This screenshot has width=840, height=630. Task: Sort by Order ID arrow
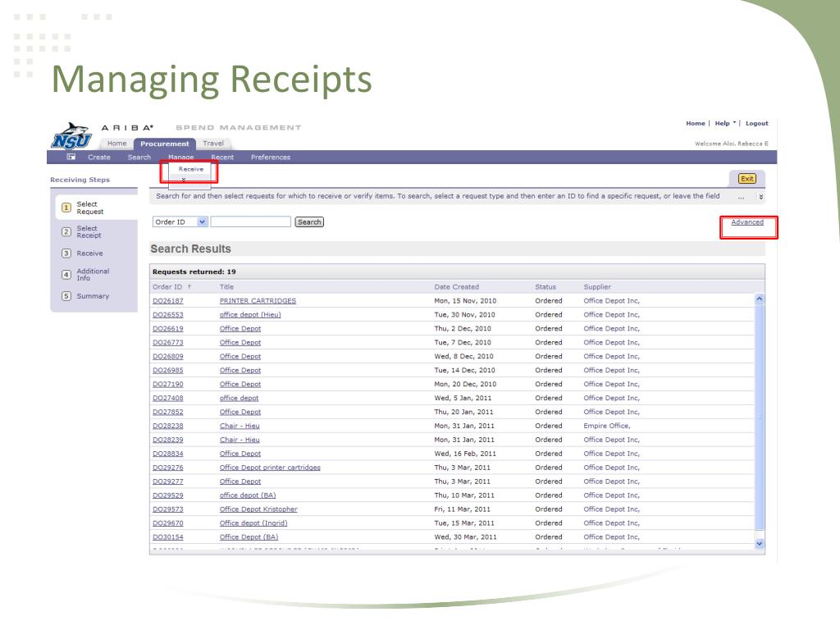coord(189,287)
